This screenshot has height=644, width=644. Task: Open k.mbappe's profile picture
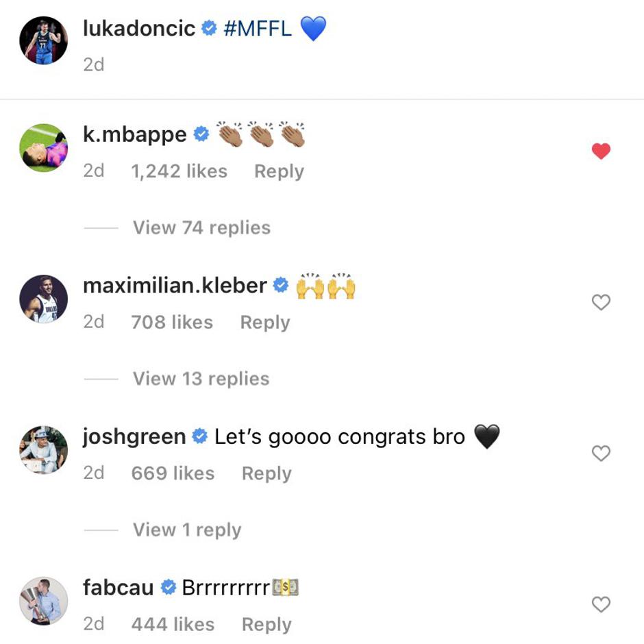click(42, 147)
